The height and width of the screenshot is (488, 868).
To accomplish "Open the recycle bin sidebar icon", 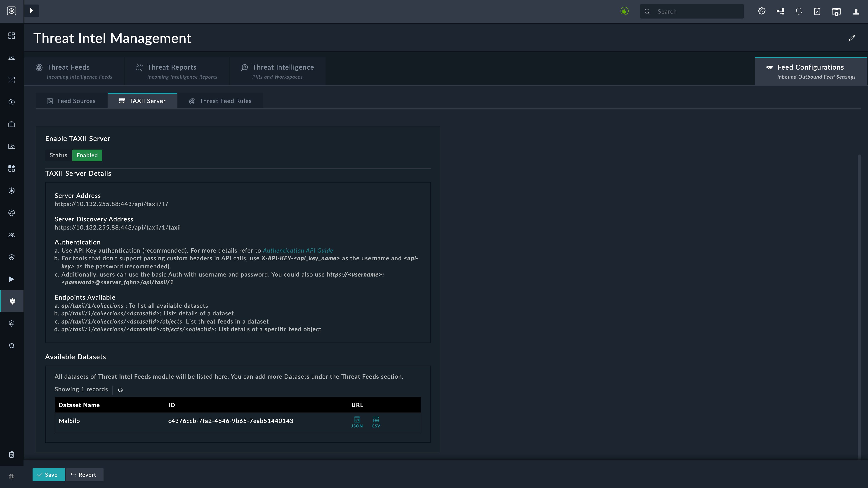I will tap(12, 455).
